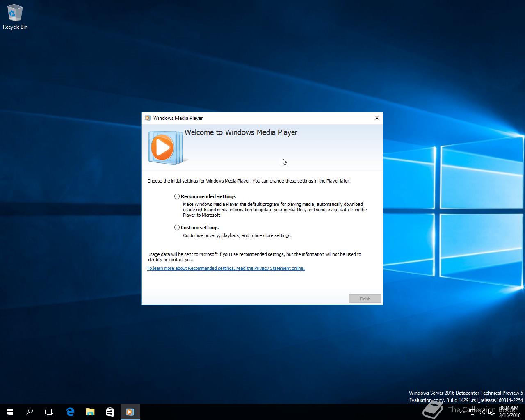Open the Windows Start menu
Viewport: 525px width, 420px height.
point(10,412)
